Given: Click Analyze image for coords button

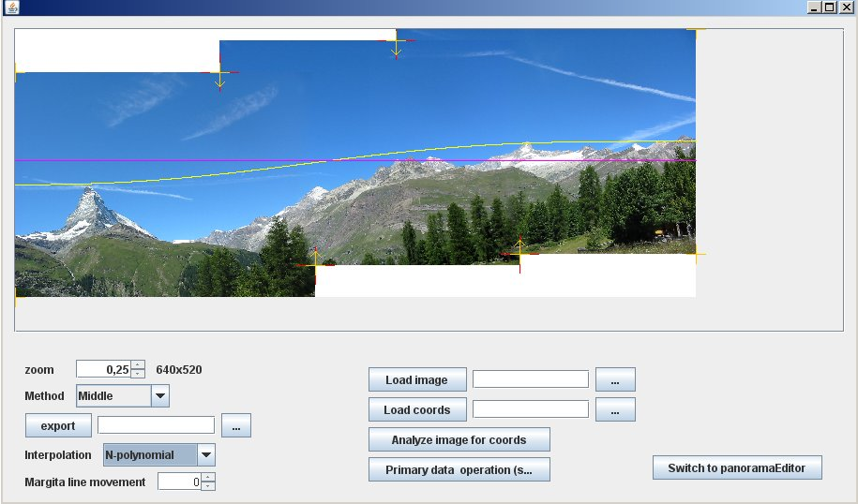Looking at the screenshot, I should (459, 439).
